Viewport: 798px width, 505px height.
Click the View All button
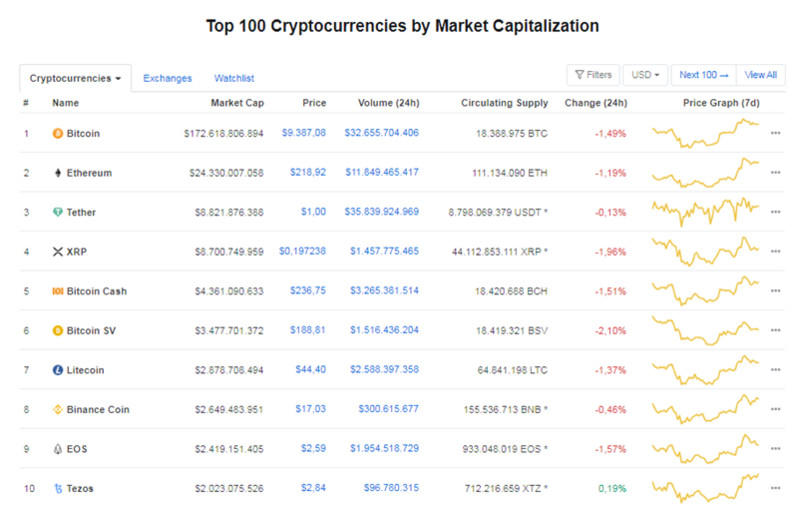(761, 75)
